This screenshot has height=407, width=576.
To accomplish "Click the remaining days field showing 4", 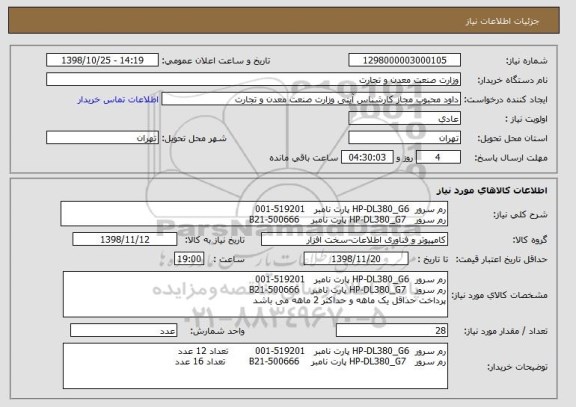I will pos(438,158).
